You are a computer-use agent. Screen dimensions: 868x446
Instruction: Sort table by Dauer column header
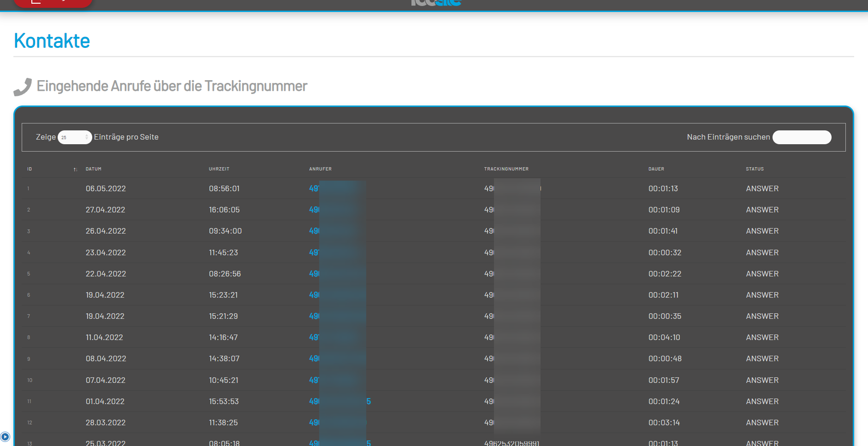coord(656,169)
